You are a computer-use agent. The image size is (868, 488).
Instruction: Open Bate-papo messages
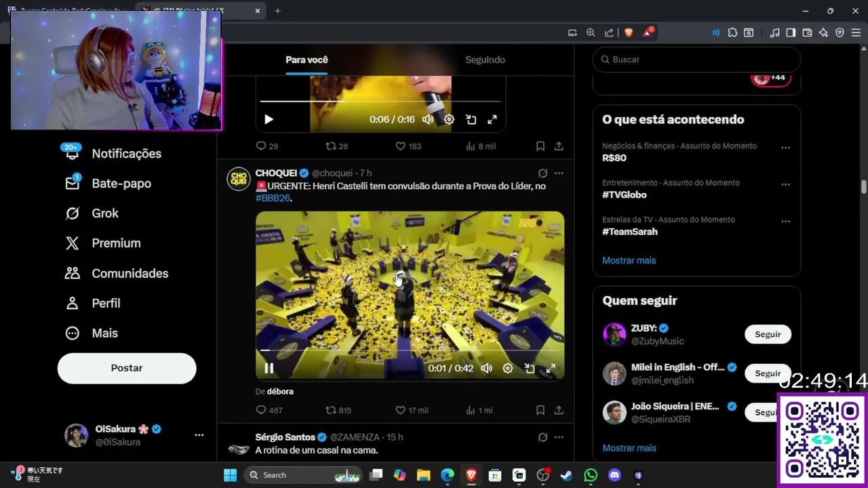(x=108, y=183)
